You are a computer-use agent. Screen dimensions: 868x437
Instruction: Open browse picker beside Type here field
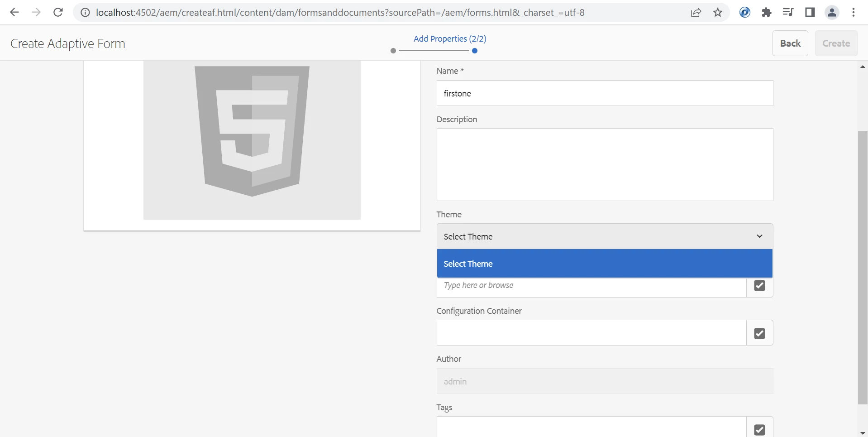click(x=759, y=286)
